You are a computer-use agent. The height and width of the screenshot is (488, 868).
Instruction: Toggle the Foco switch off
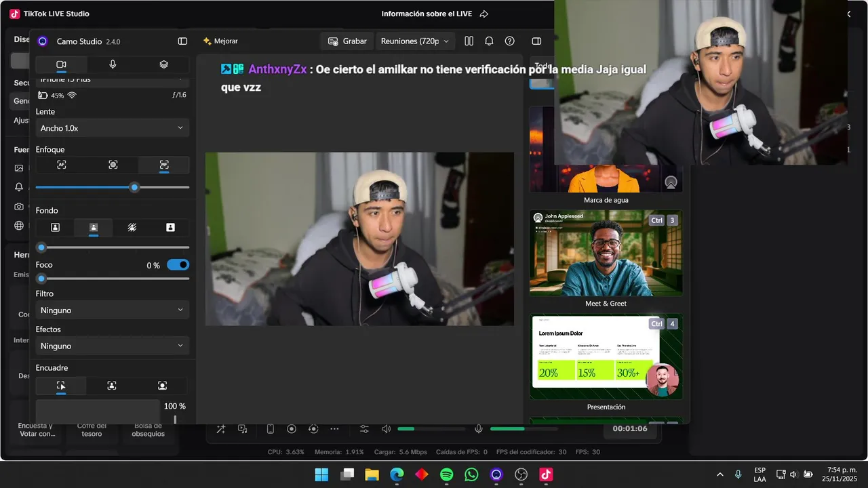pos(178,265)
